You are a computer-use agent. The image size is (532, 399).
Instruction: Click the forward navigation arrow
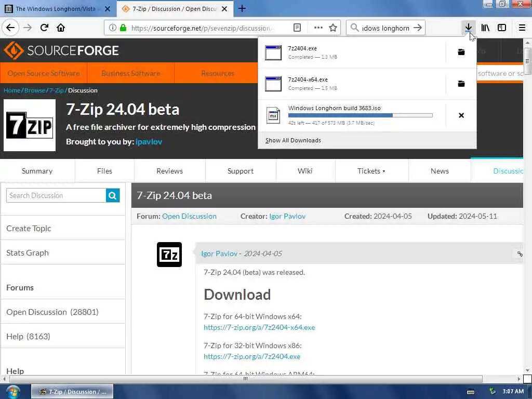tap(28, 28)
